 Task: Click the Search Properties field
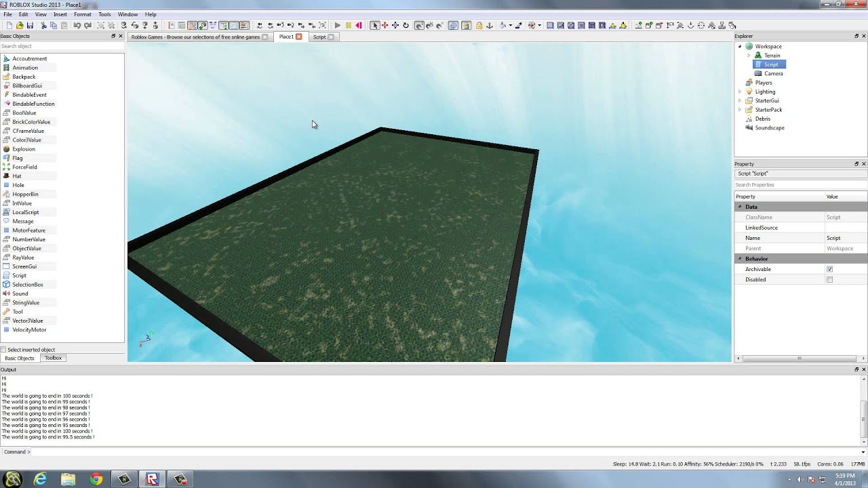coord(800,185)
